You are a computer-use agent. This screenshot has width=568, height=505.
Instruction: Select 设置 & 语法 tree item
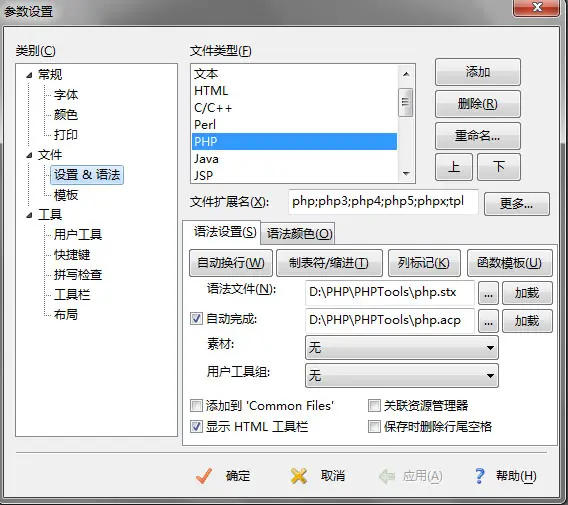coord(87,175)
